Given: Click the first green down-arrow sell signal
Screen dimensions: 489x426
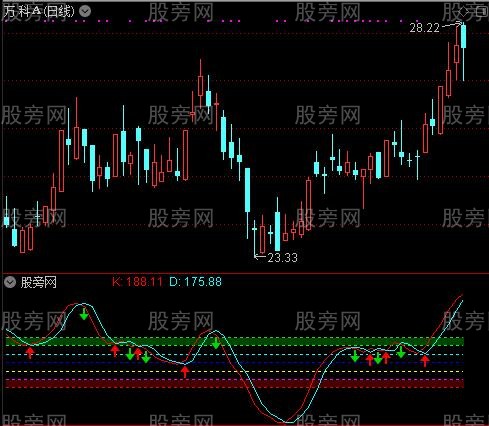Looking at the screenshot, I should tap(84, 314).
